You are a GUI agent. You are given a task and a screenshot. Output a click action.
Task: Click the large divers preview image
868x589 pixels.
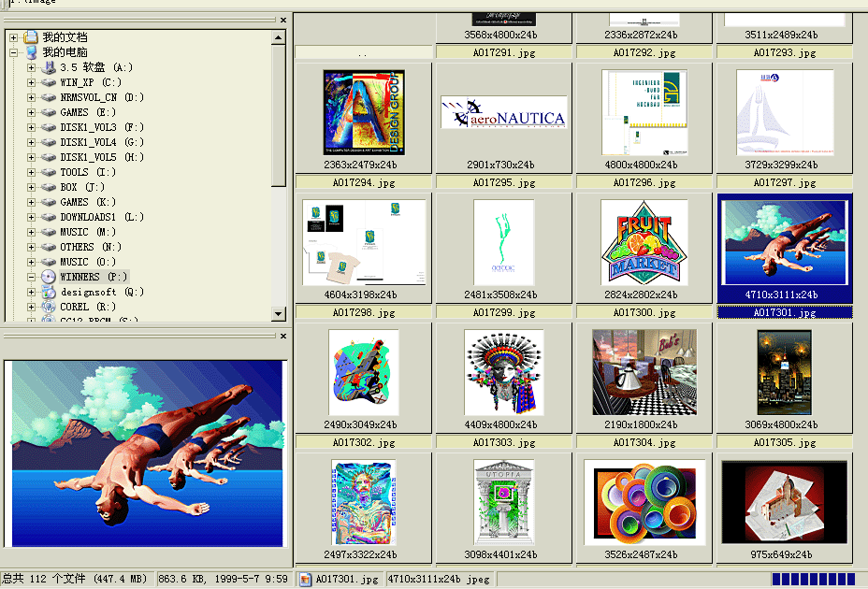147,453
